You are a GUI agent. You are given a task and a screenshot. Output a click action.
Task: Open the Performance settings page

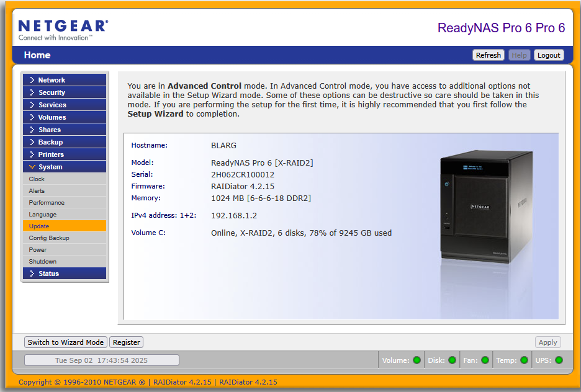[65, 203]
